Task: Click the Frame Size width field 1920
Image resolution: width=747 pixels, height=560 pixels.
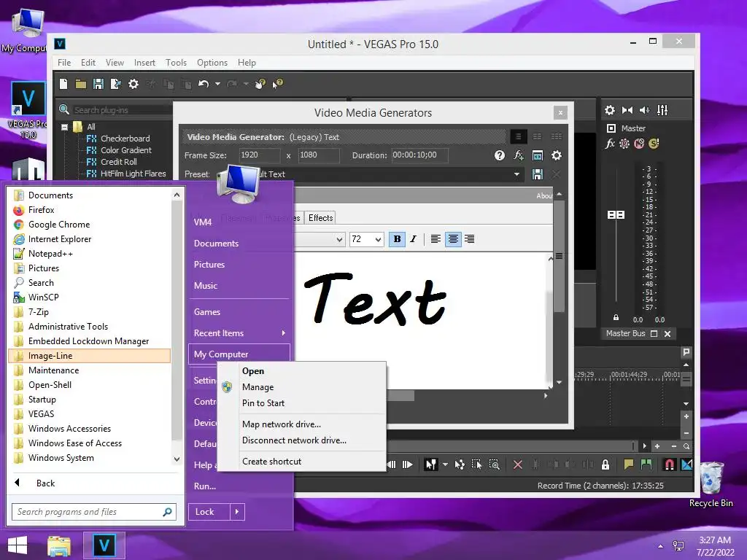Action: [260, 155]
